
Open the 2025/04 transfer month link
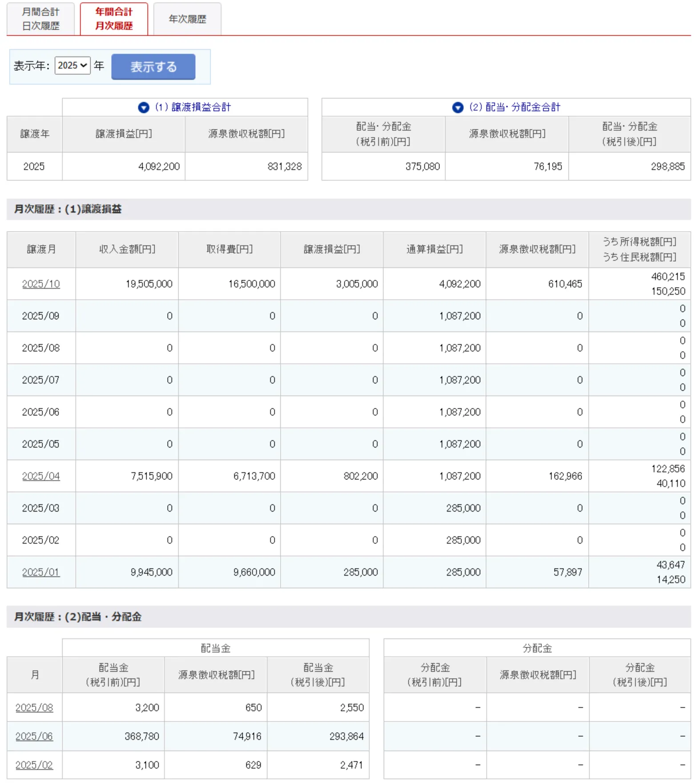pyautogui.click(x=41, y=476)
